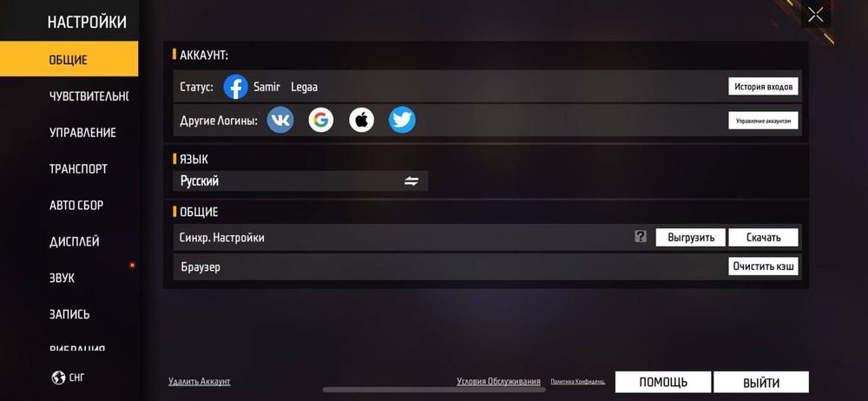Click the Facebook account icon
Viewport: 868px width, 401px height.
tap(236, 87)
